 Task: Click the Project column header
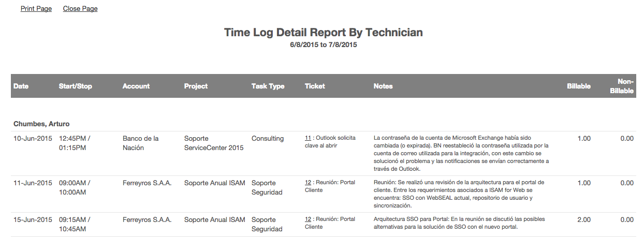point(196,86)
